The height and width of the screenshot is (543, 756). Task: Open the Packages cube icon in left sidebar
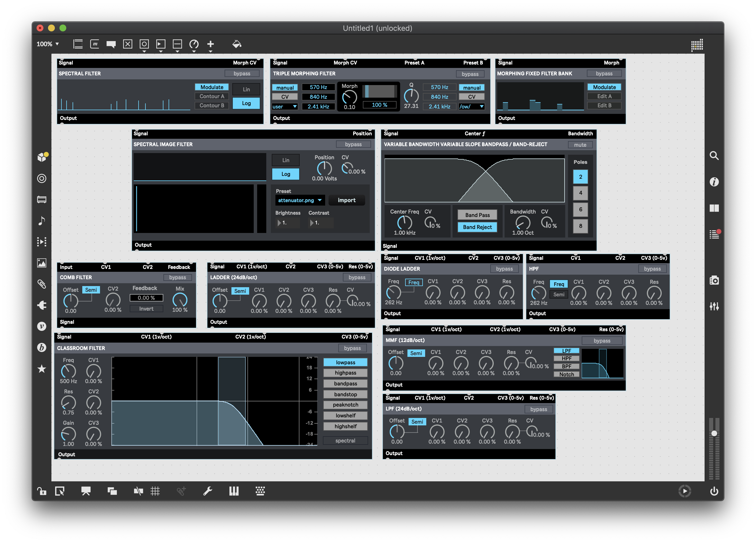[42, 157]
